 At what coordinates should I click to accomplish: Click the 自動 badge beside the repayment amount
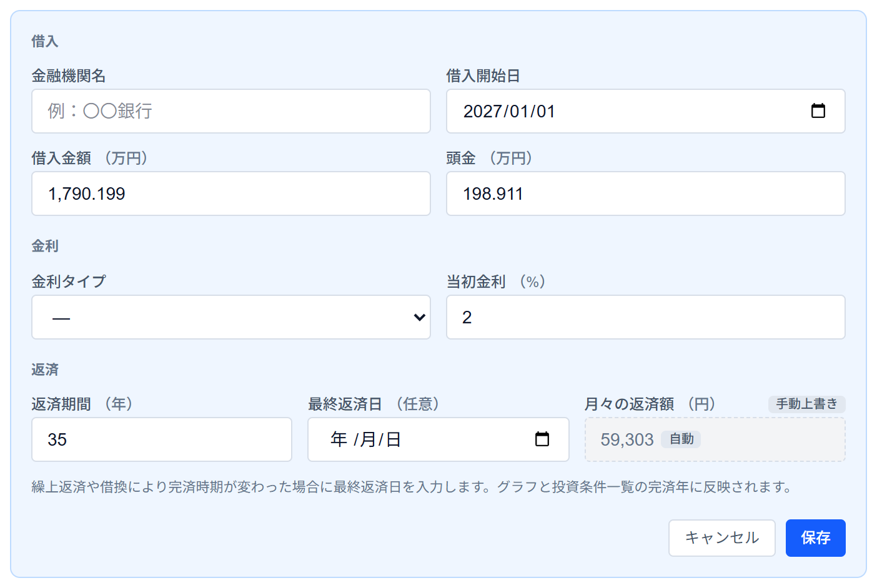click(x=681, y=439)
